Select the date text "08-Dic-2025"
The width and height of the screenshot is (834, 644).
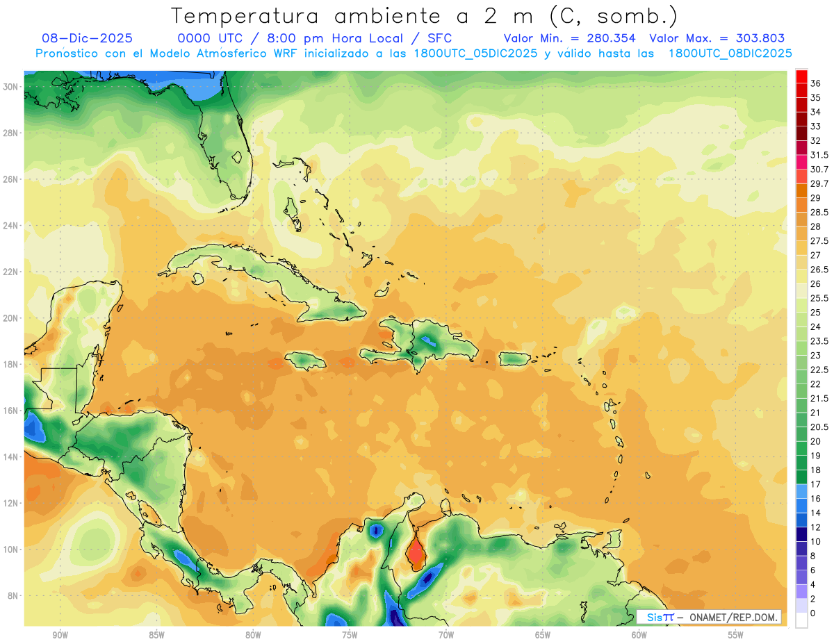pos(87,38)
